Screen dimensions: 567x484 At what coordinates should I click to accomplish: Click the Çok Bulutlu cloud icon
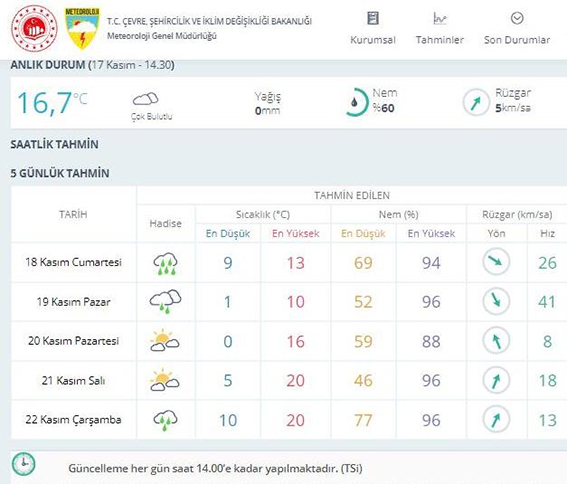[146, 99]
